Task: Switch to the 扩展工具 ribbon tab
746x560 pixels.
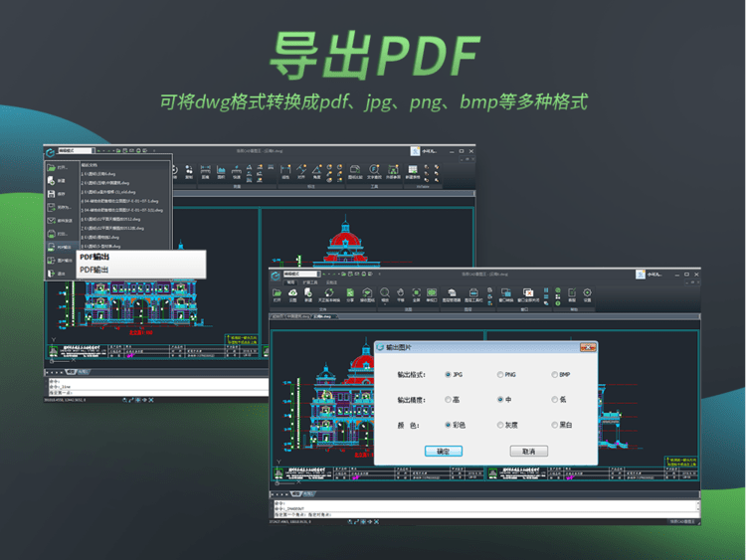Action: coord(310,282)
